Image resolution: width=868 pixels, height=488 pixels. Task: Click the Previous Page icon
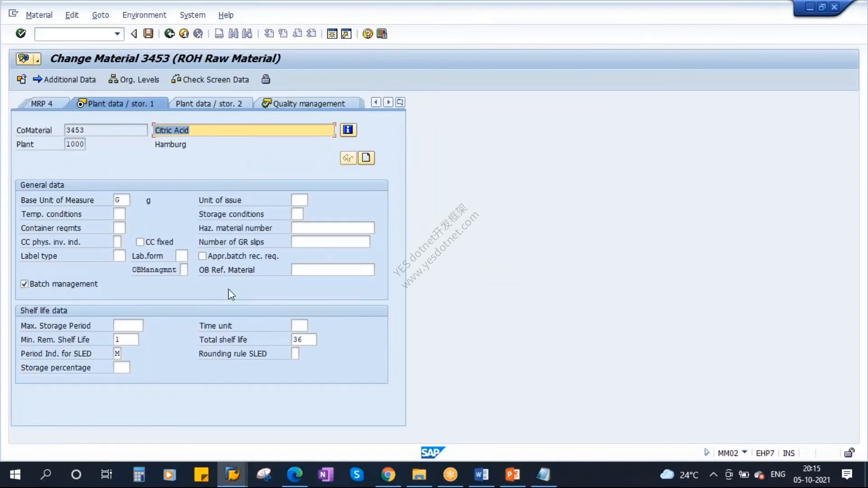(283, 33)
